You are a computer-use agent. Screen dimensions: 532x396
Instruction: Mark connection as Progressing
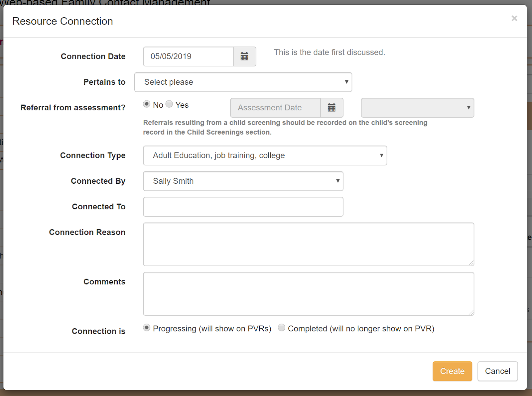click(147, 328)
